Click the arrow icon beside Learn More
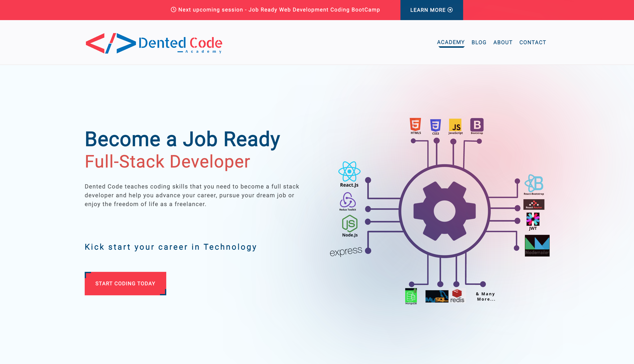The image size is (634, 364). coord(450,10)
